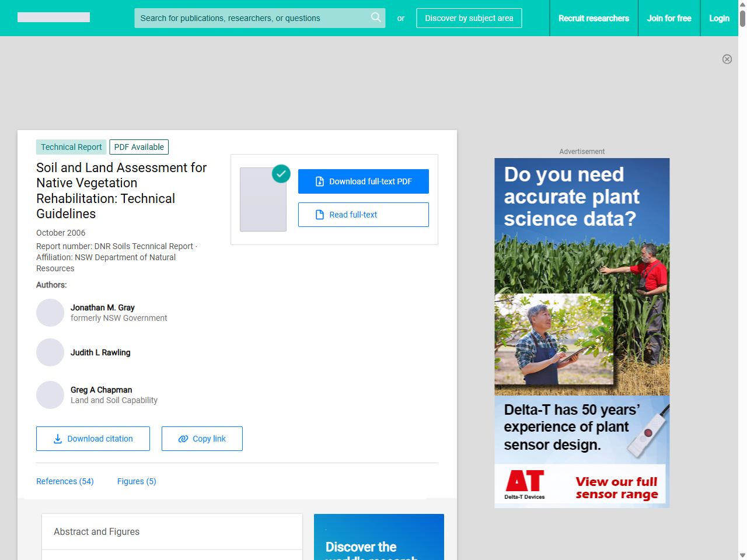Open the Login page

[x=719, y=18]
